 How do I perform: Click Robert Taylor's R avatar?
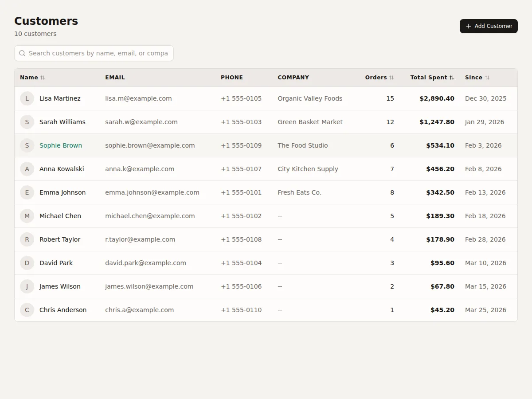click(x=27, y=239)
